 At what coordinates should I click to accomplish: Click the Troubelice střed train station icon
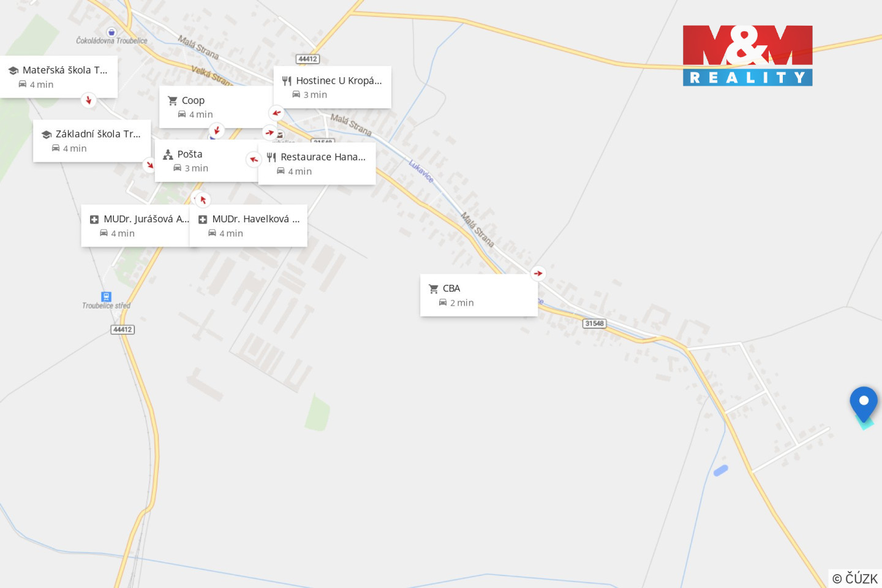tap(106, 296)
